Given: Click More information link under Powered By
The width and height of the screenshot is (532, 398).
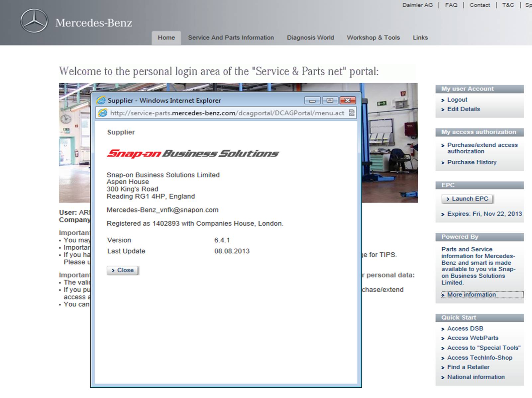Looking at the screenshot, I should 471,294.
